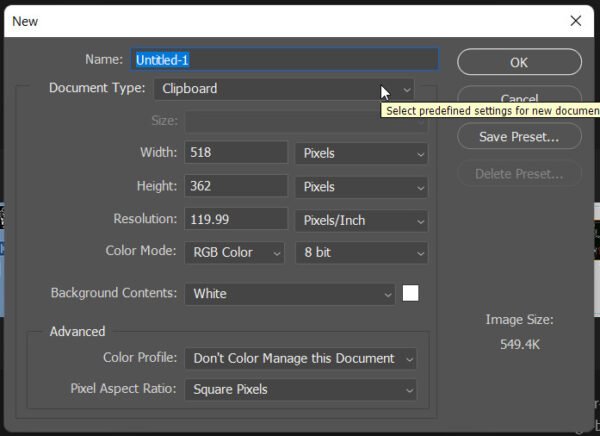600x436 pixels.
Task: Click the white background color swatch
Action: (x=410, y=293)
